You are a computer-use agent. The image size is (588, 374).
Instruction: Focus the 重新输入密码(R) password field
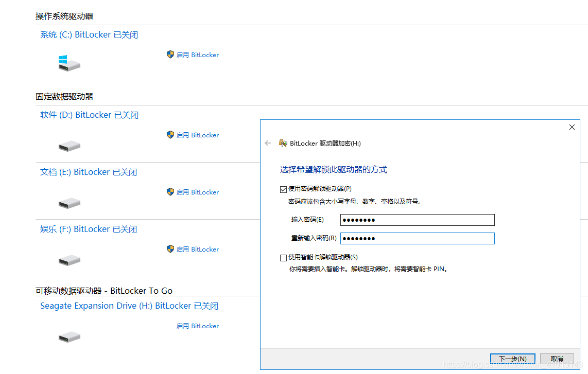[418, 238]
